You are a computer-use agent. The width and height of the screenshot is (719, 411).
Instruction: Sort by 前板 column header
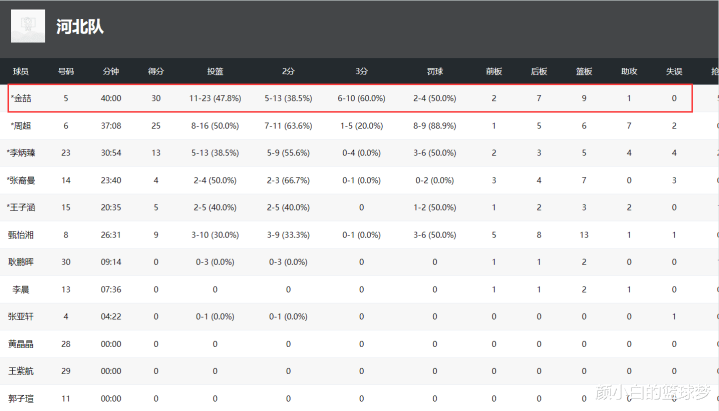pos(494,72)
